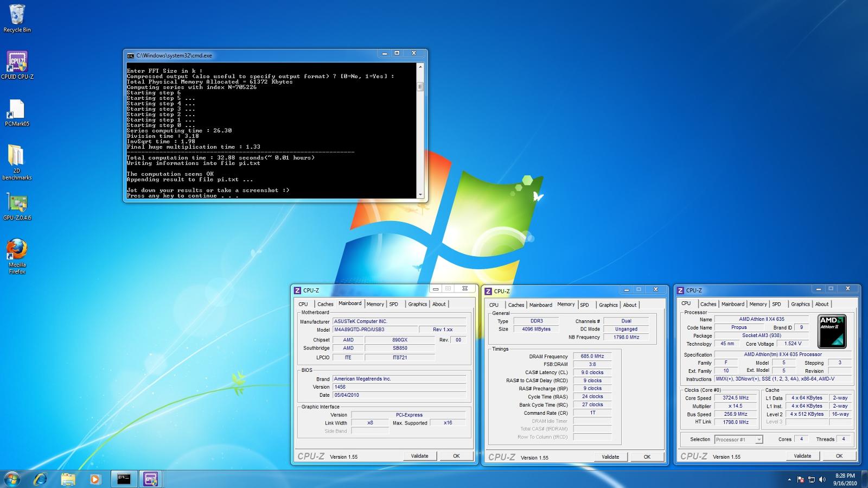The height and width of the screenshot is (488, 868).
Task: Switch to cmd.exe taskbar button
Action: (124, 479)
